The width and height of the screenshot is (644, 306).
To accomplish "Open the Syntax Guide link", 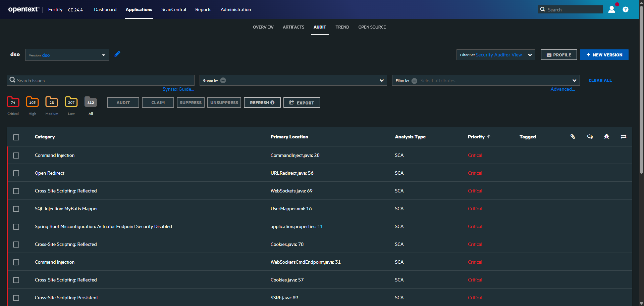I will [178, 89].
